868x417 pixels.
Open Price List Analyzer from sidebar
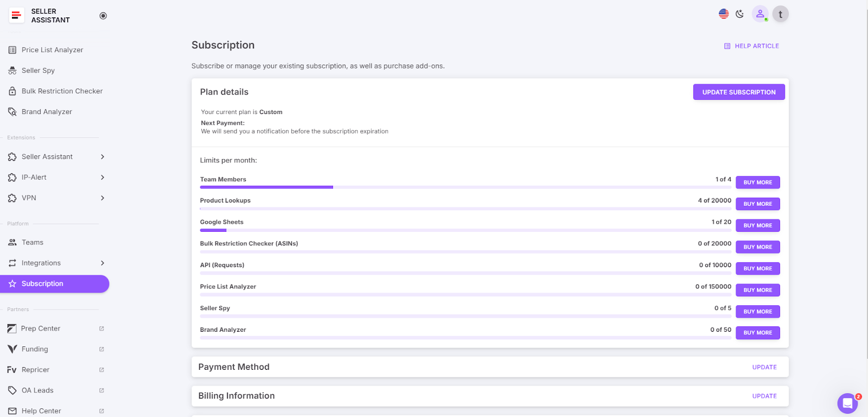coord(52,50)
